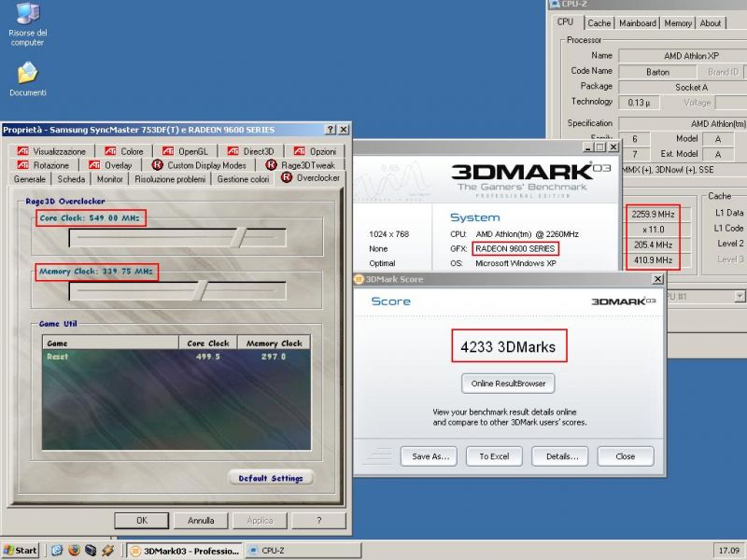Click Annulla to cancel dialog
The height and width of the screenshot is (560, 747).
pyautogui.click(x=201, y=521)
